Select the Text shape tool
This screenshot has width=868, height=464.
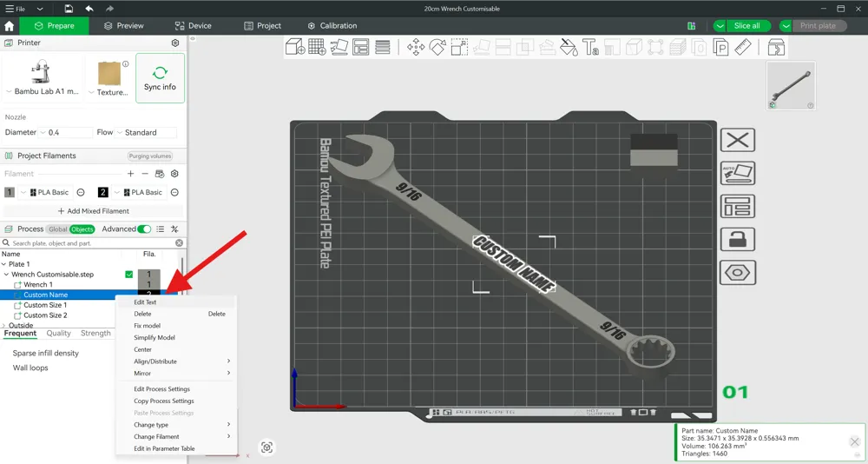pyautogui.click(x=590, y=47)
